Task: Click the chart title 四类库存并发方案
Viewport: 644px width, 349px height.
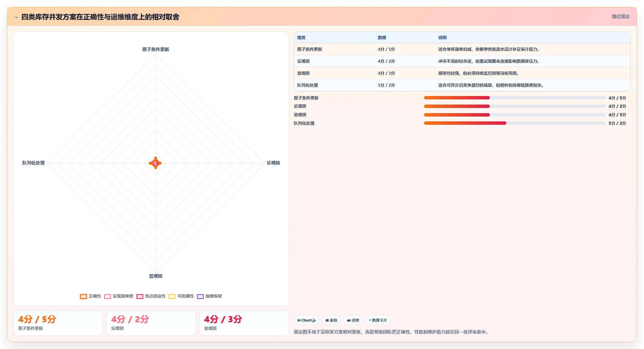Action: [x=100, y=17]
